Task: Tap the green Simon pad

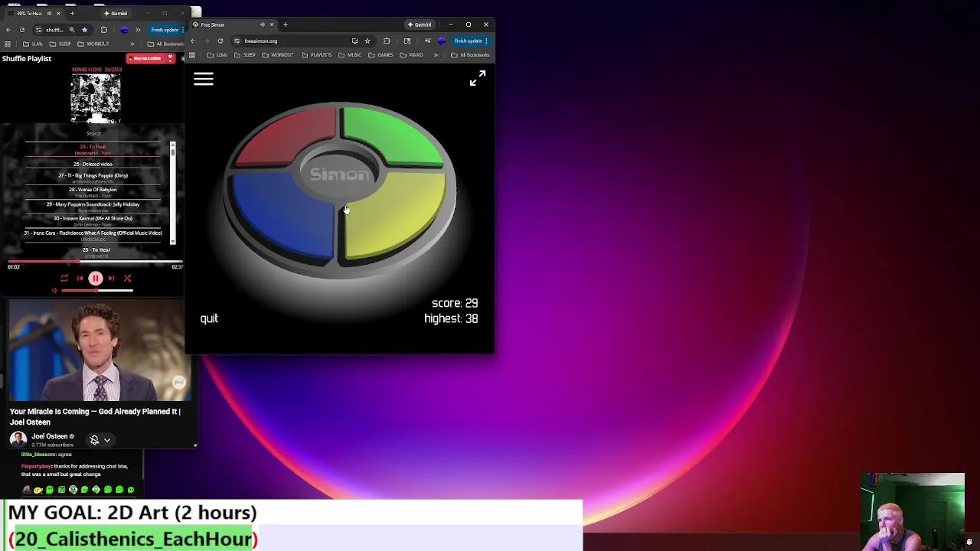Action: pos(393,136)
